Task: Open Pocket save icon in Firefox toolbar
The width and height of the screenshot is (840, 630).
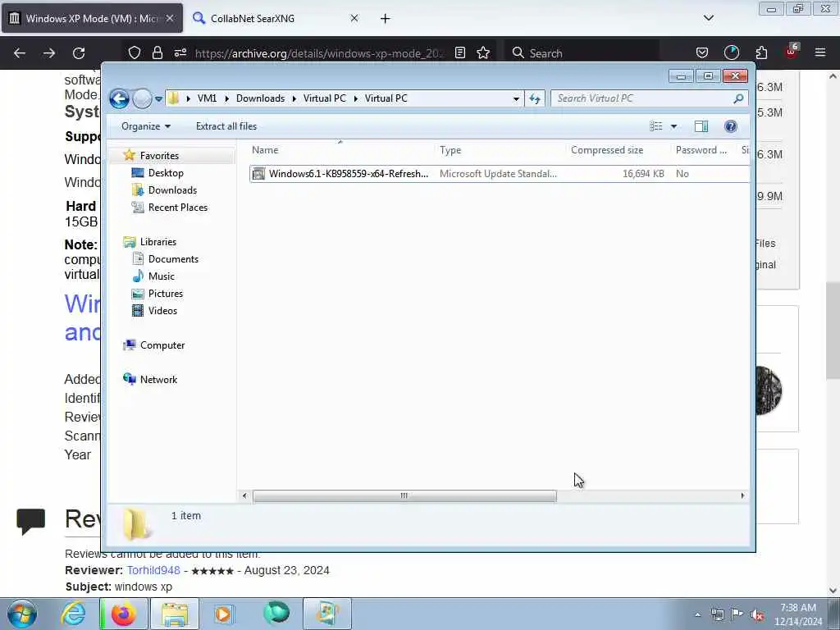Action: tap(702, 52)
